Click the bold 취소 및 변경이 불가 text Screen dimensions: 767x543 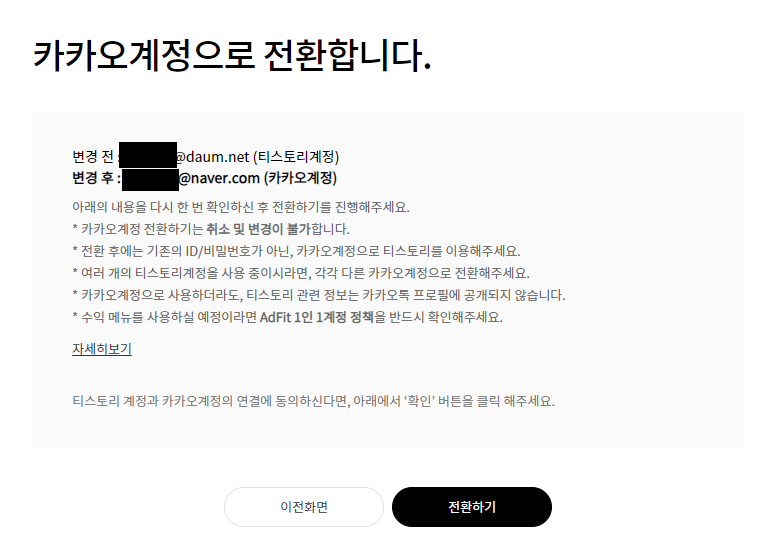click(258, 229)
